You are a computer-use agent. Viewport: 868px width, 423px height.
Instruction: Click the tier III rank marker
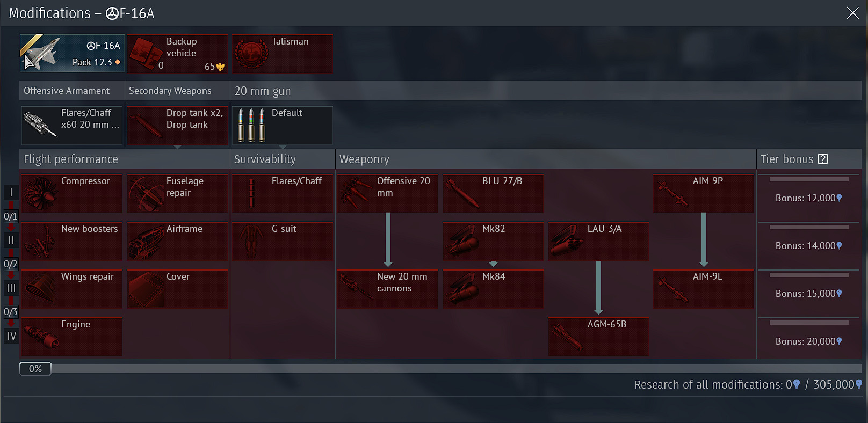[x=11, y=288]
